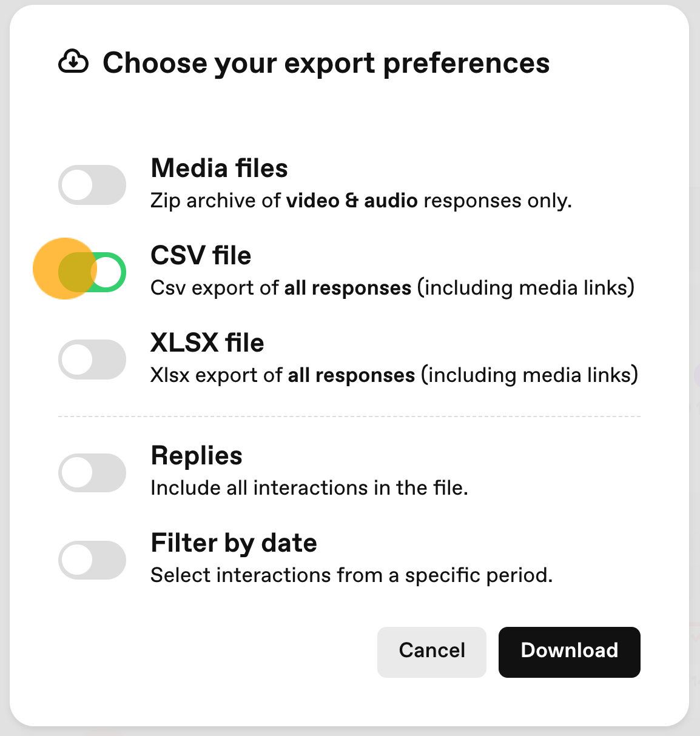The height and width of the screenshot is (736, 700).
Task: Click the 'Filter by date' heading
Action: (234, 543)
